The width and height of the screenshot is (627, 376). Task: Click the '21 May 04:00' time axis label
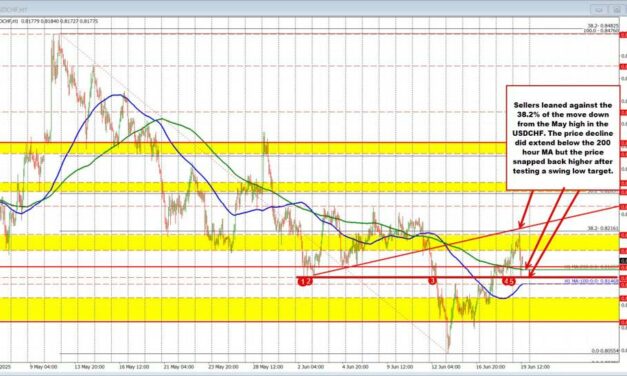pos(179,366)
